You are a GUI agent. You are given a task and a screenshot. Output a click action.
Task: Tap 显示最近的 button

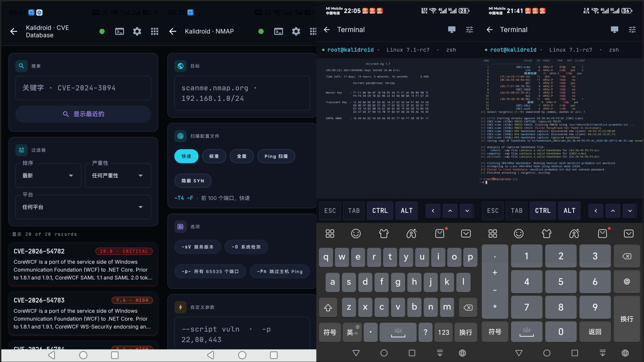[83, 114]
